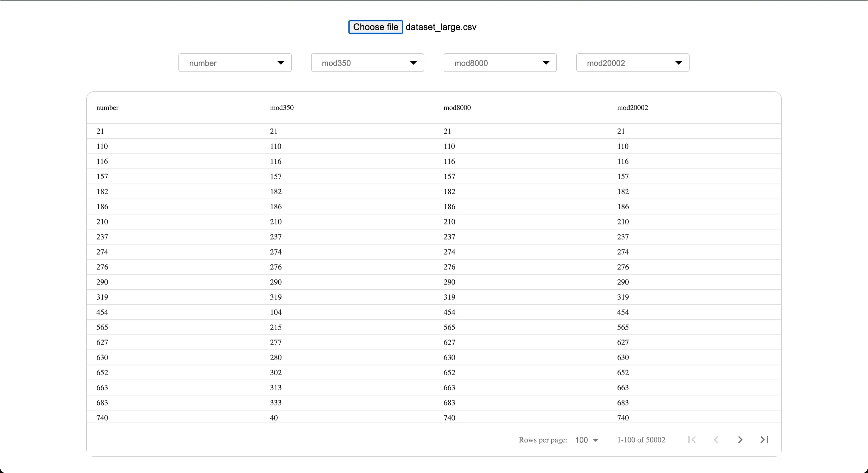Image resolution: width=868 pixels, height=473 pixels.
Task: Click mod350 value 280 in row 630
Action: (276, 357)
